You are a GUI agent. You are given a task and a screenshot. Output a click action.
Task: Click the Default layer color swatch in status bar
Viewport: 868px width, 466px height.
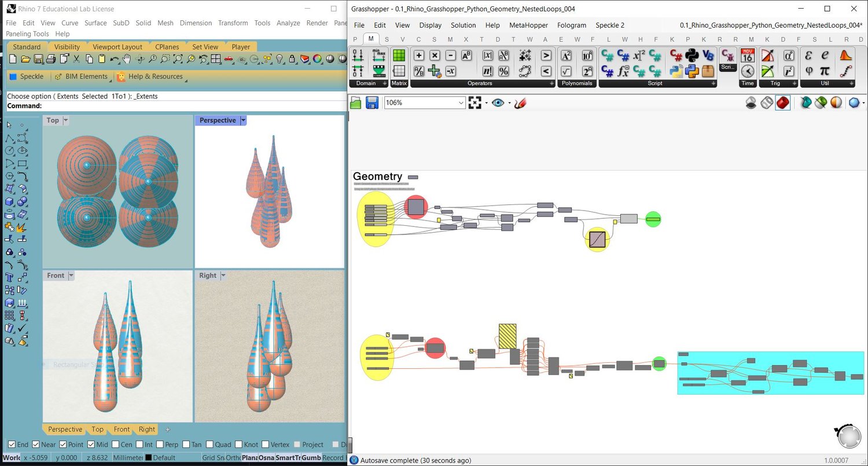point(148,458)
